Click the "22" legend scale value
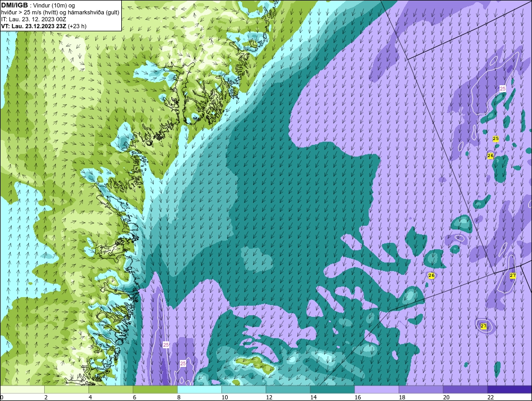The width and height of the screenshot is (532, 401). pos(491,397)
